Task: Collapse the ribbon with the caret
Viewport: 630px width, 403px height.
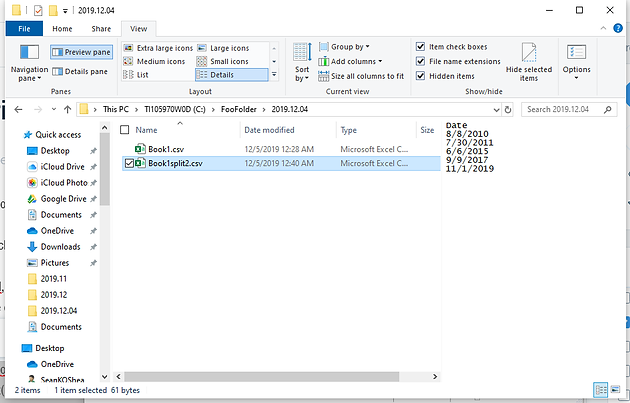Action: [x=603, y=28]
